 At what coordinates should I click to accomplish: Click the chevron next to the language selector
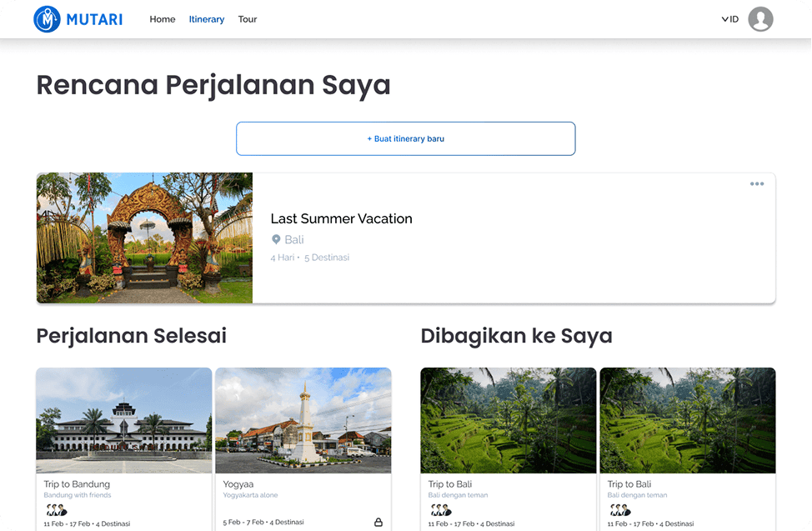click(724, 19)
